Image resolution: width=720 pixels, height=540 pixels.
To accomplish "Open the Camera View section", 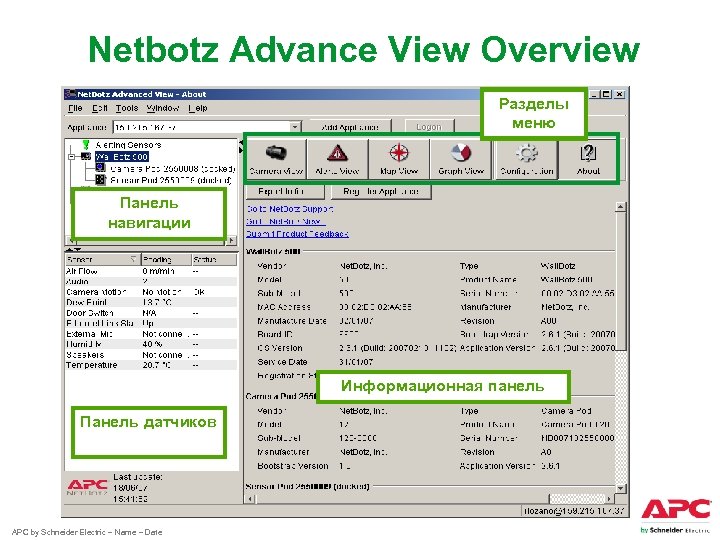I will point(276,159).
